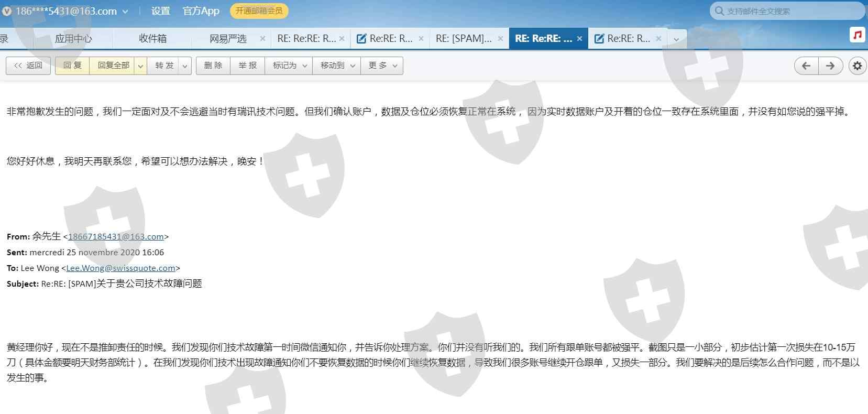Click the search magnifier icon
This screenshot has height=414, width=868.
tap(719, 11)
